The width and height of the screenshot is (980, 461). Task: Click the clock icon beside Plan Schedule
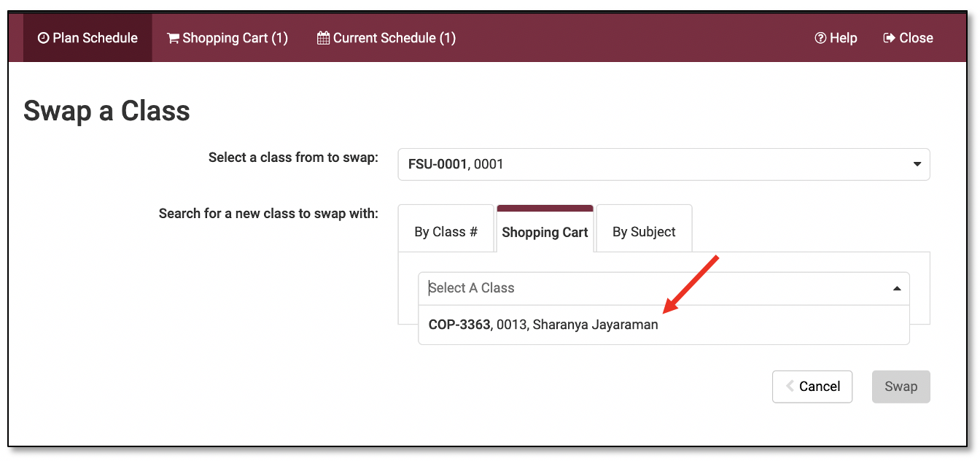(x=43, y=39)
